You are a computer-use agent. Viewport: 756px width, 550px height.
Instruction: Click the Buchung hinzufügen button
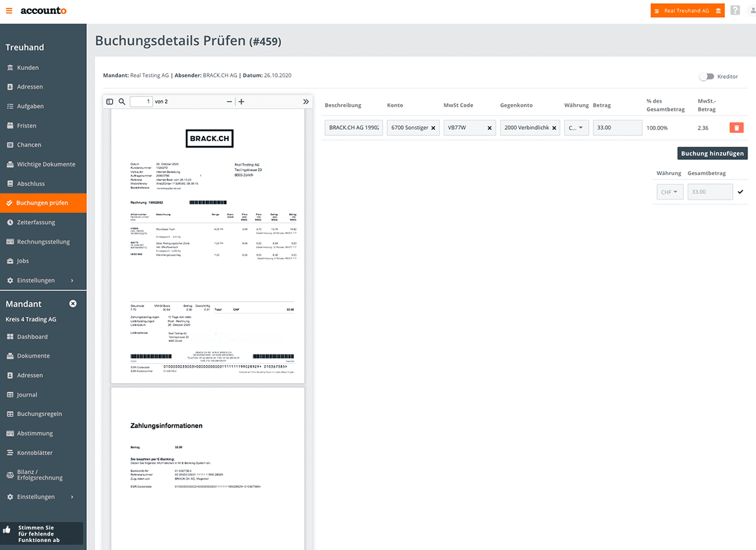[x=712, y=153]
